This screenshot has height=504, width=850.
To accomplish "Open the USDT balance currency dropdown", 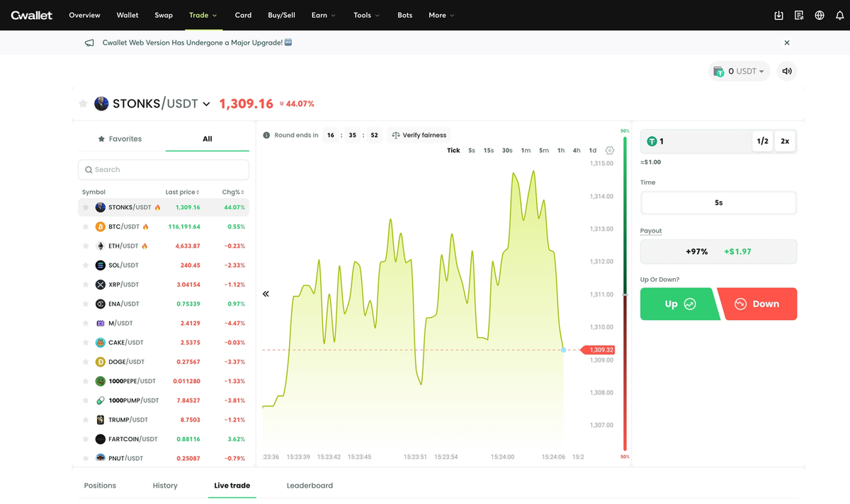I will click(x=739, y=71).
